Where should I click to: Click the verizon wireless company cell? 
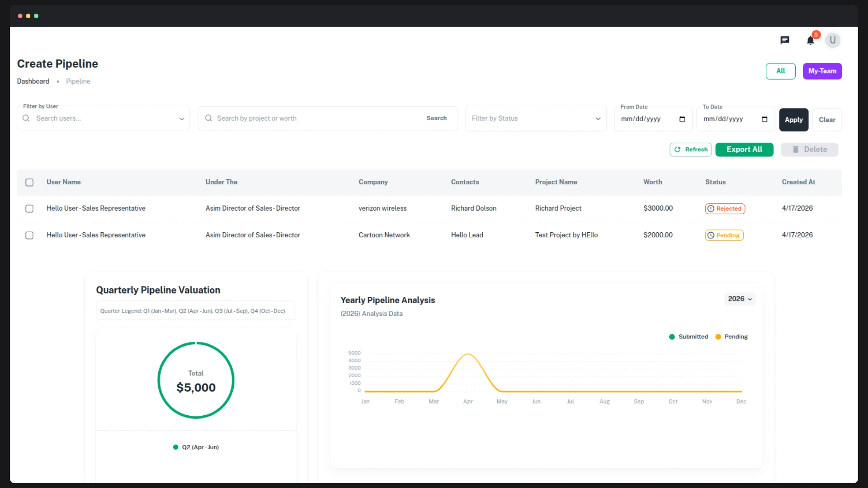382,208
